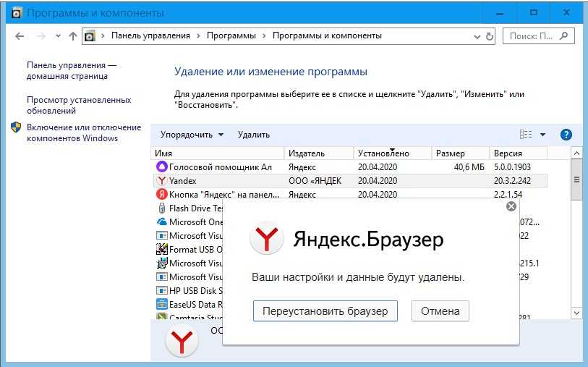588x367 pixels.
Task: Open recent locations dropdown arrow
Action: point(58,36)
